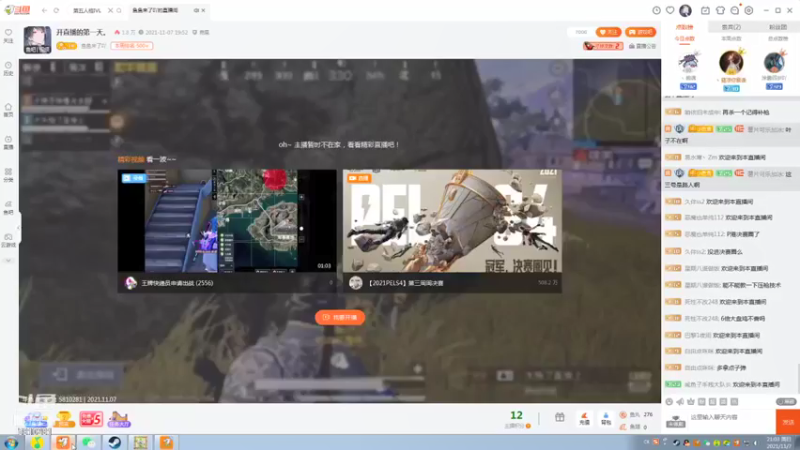Open the red number 5 activity icon
The image size is (800, 450).
point(91,419)
